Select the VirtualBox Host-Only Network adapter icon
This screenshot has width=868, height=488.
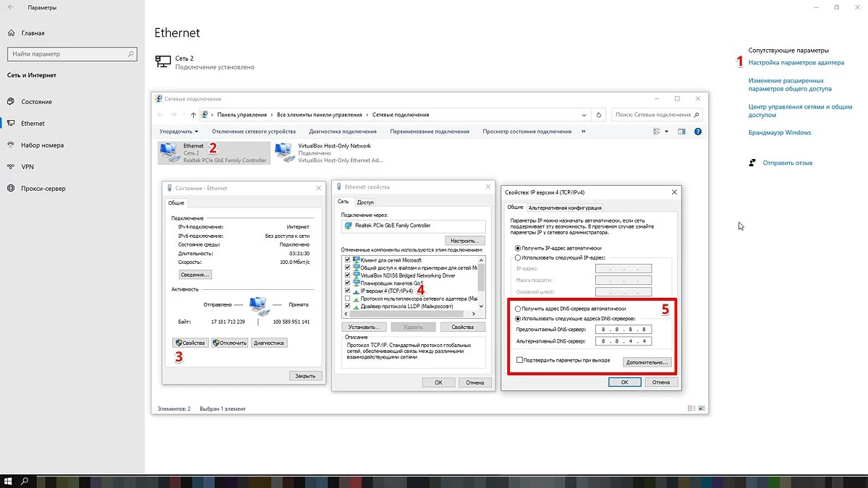click(285, 151)
